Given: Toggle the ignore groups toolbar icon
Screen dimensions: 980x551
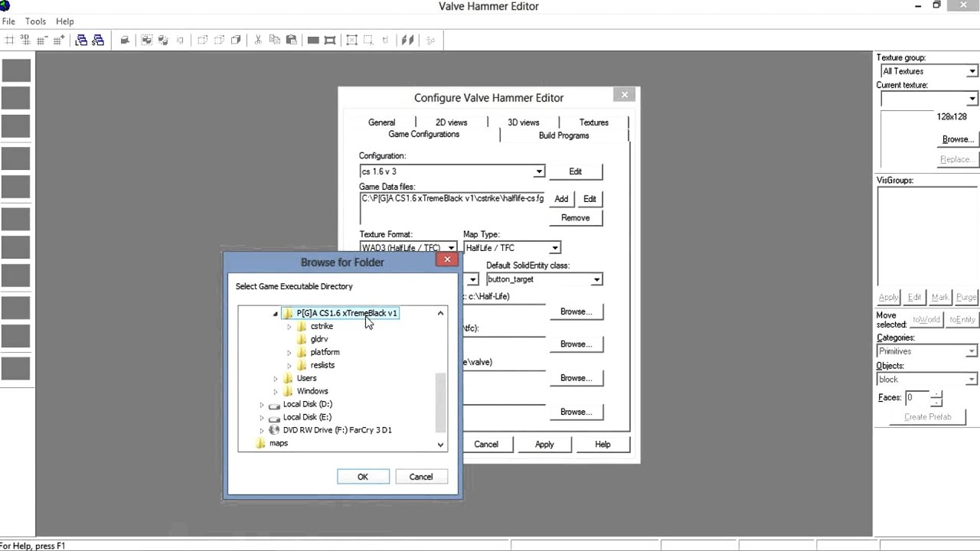Looking at the screenshot, I should coord(181,40).
